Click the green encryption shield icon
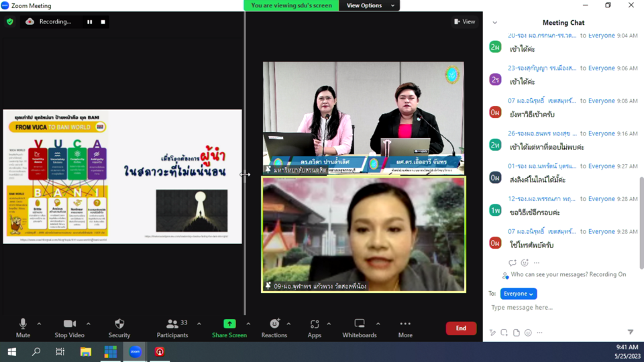The height and width of the screenshot is (362, 644). (9, 21)
